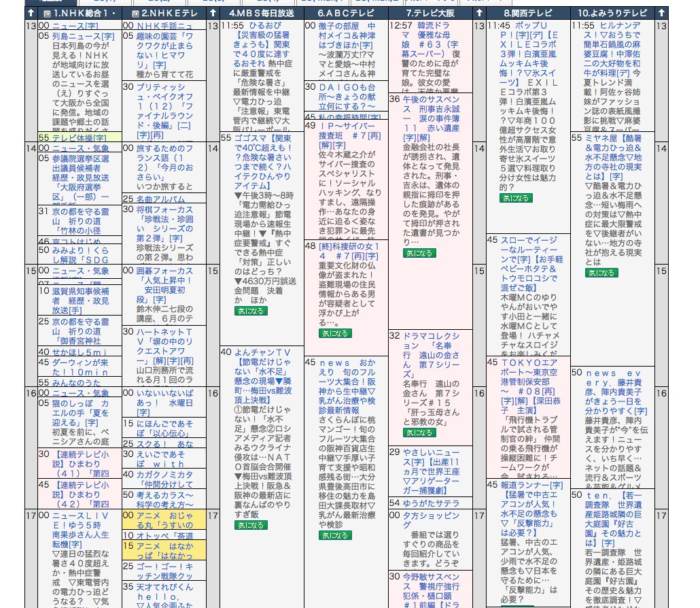
Task: Open 天才てれびくんhello, program link
Action: tap(164, 596)
